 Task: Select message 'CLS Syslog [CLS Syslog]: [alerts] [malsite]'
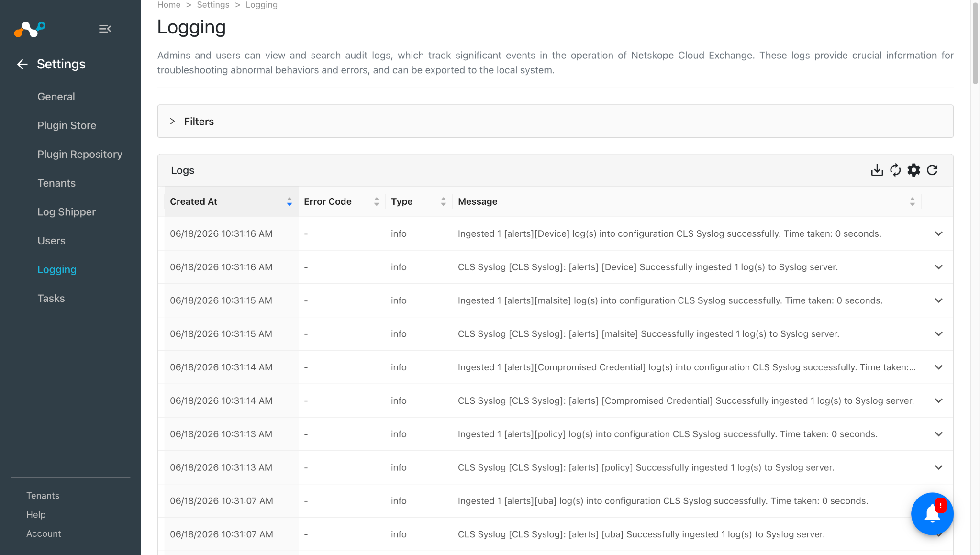tap(648, 334)
